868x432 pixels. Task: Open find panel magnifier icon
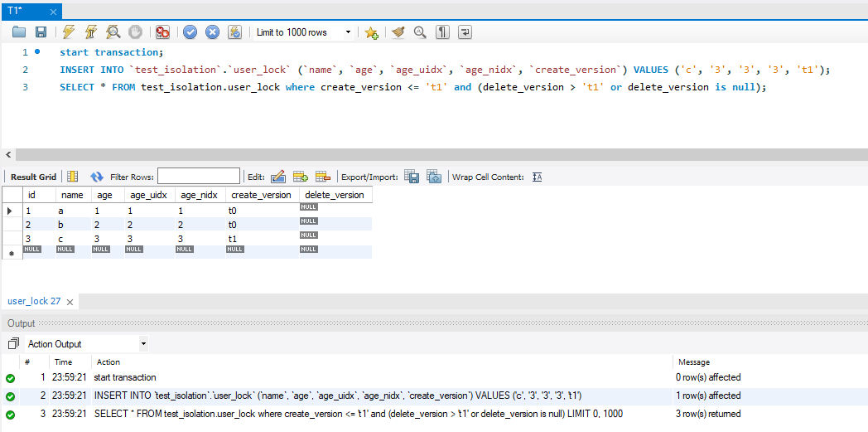pos(420,32)
